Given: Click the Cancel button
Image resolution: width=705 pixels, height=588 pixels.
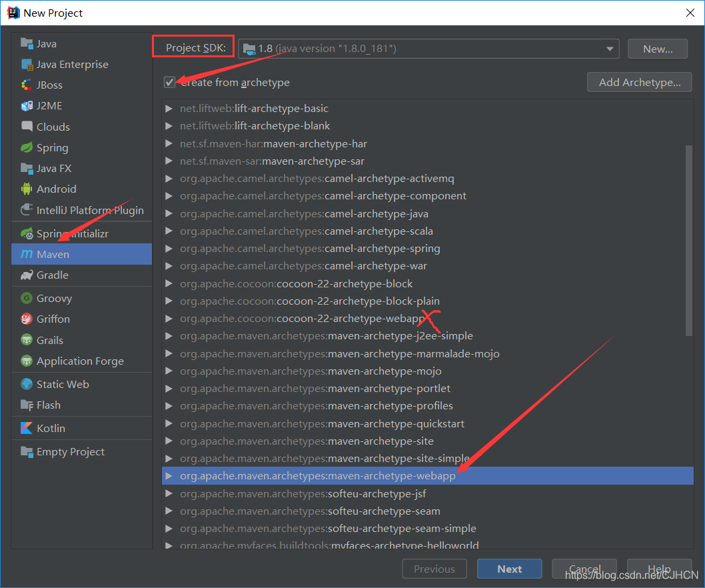Looking at the screenshot, I should tap(584, 569).
